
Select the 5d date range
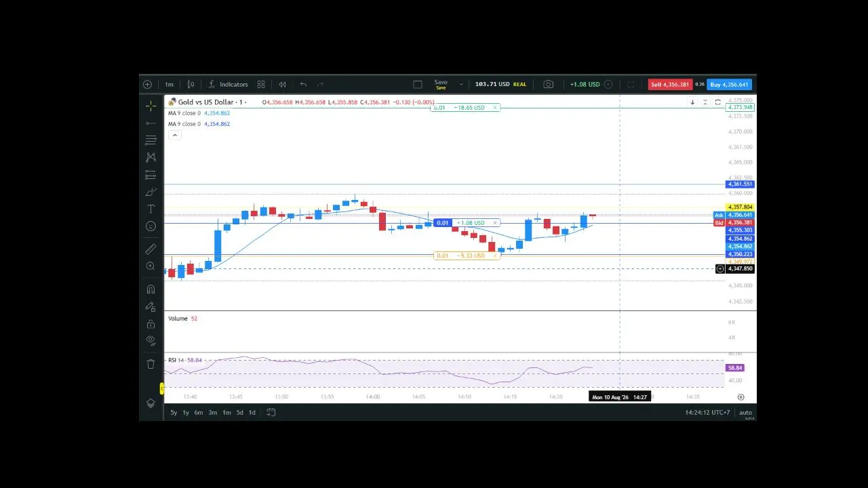pos(239,413)
